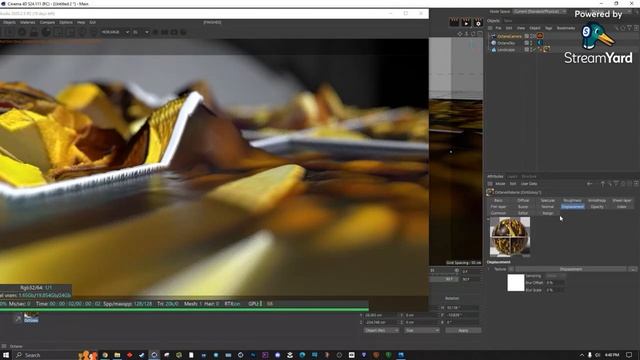Click the filter funnel icon in Objects manager header
The image size is (640, 360).
click(x=629, y=28)
